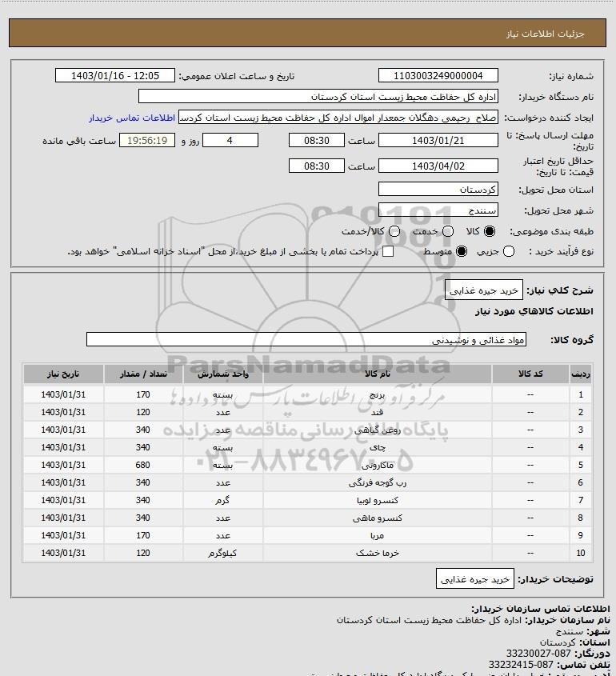616x676 pixels.
Task: Click the نام کالا column header
Action: 377,374
